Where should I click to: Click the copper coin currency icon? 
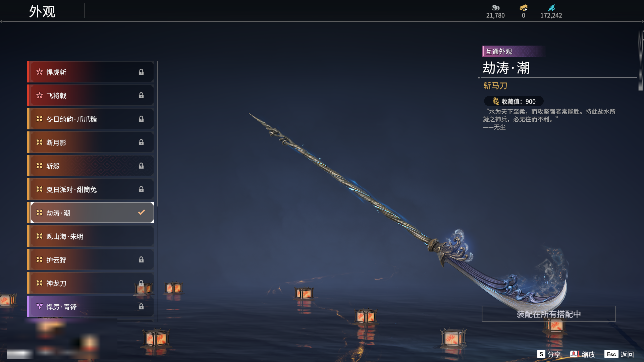[x=495, y=8]
